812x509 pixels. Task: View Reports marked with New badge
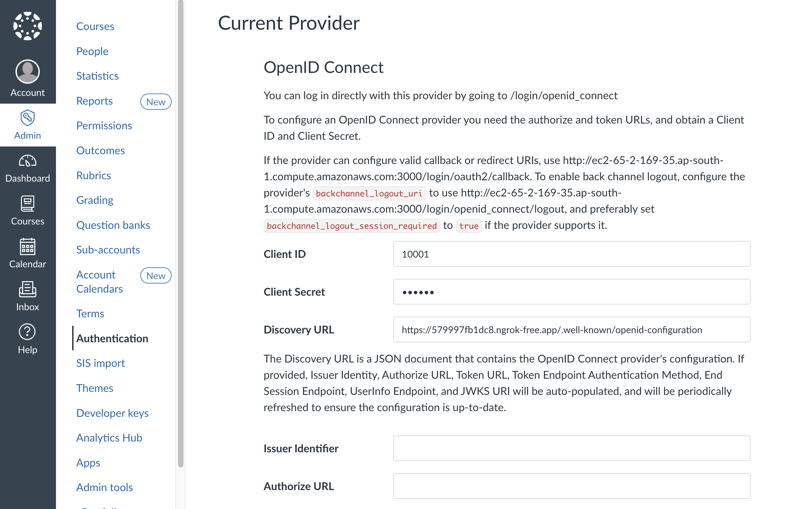point(94,101)
